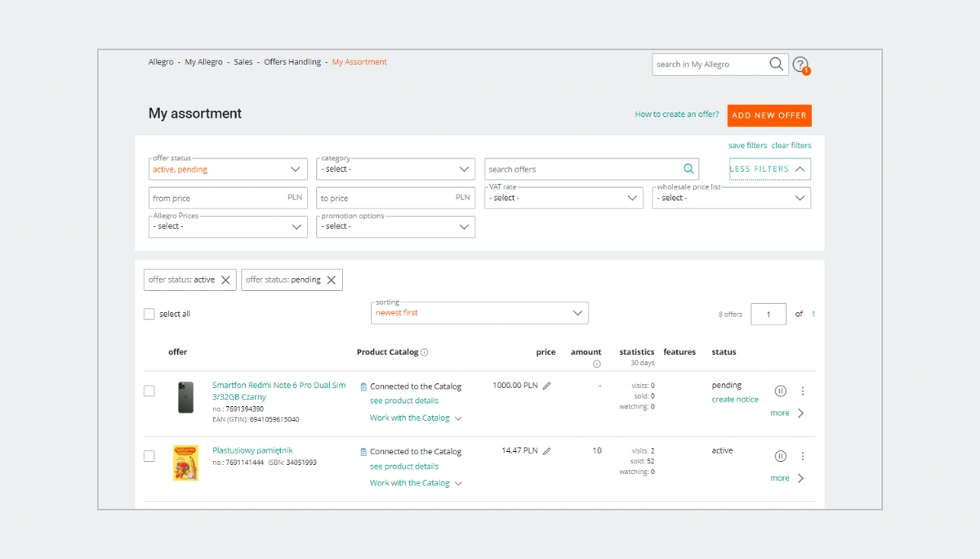Edit price pencil for Plastusiowy pamiętnik offer
The height and width of the screenshot is (559, 980).
click(547, 451)
